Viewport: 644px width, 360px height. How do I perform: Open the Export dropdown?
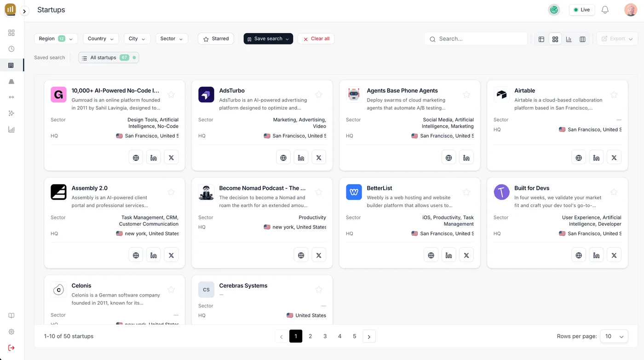click(x=617, y=39)
